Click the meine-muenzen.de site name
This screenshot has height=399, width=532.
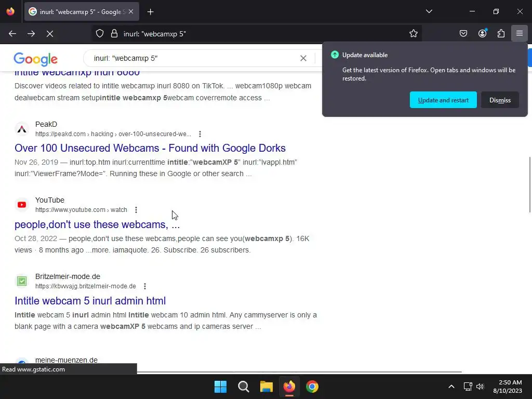[66, 360]
